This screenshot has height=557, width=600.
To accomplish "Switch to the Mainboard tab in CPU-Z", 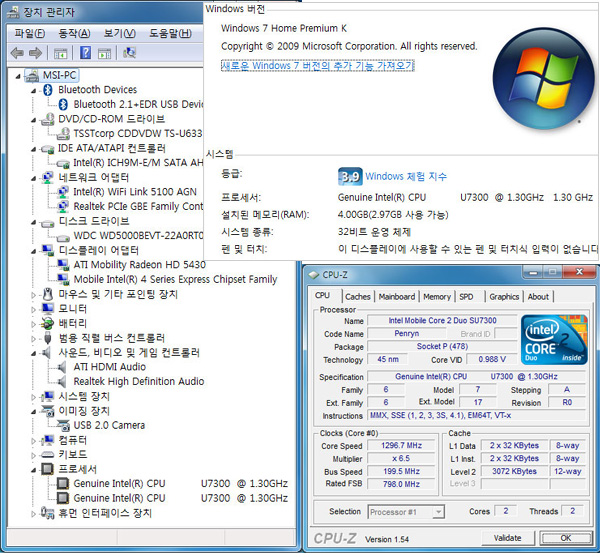I will click(396, 296).
